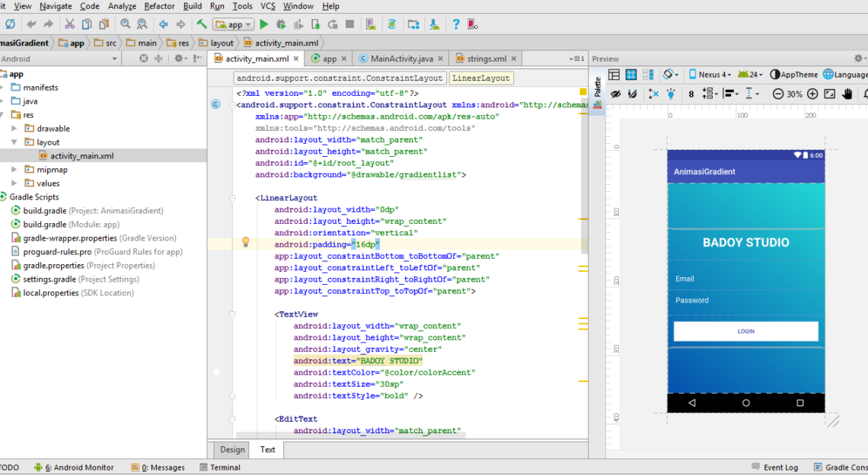Toggle show constraints eye icon
This screenshot has height=475, width=868.
pos(615,94)
